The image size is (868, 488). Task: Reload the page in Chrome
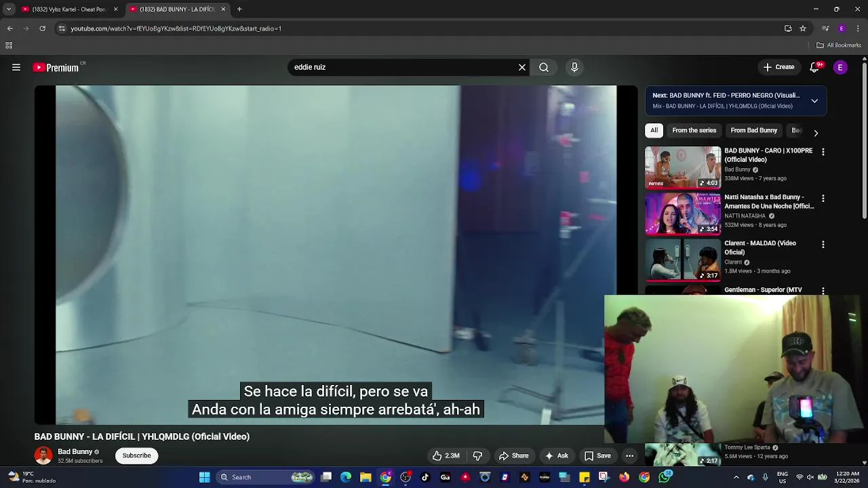(42, 28)
